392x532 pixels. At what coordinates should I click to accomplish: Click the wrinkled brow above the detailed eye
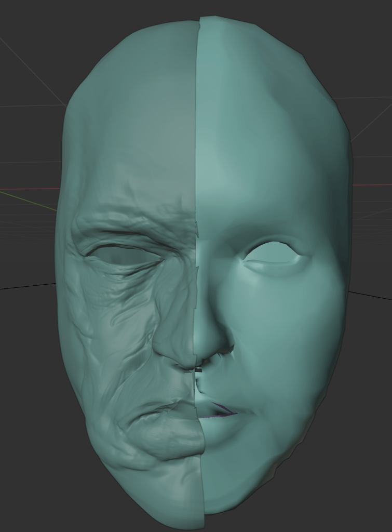(125, 224)
